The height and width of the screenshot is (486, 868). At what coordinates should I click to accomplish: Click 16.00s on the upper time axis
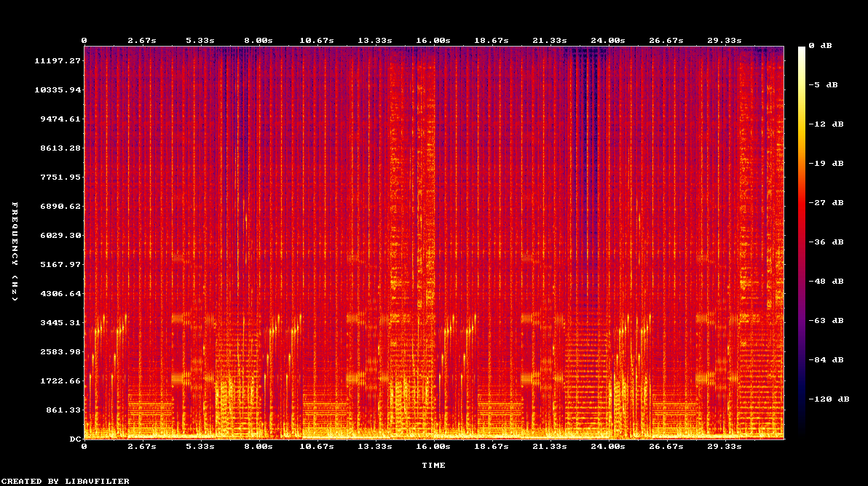(x=433, y=41)
